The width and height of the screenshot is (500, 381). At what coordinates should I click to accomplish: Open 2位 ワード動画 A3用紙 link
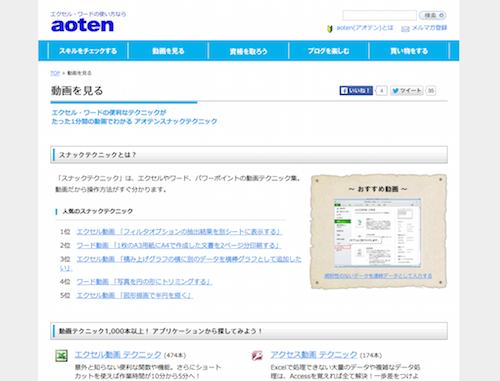(x=179, y=245)
